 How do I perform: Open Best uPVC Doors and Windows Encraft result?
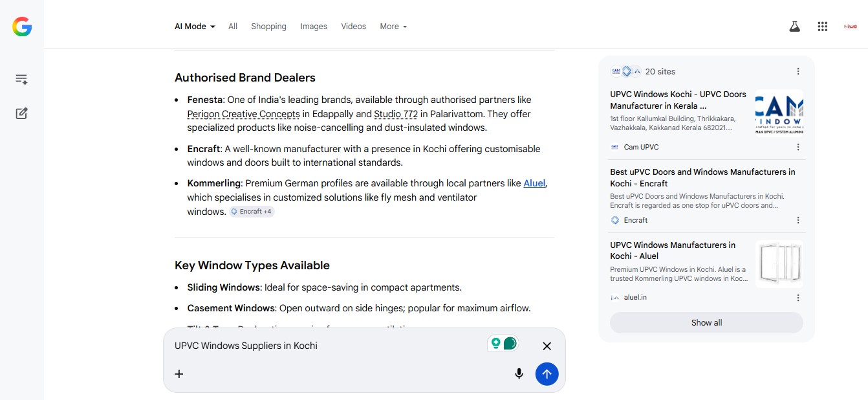pos(702,178)
